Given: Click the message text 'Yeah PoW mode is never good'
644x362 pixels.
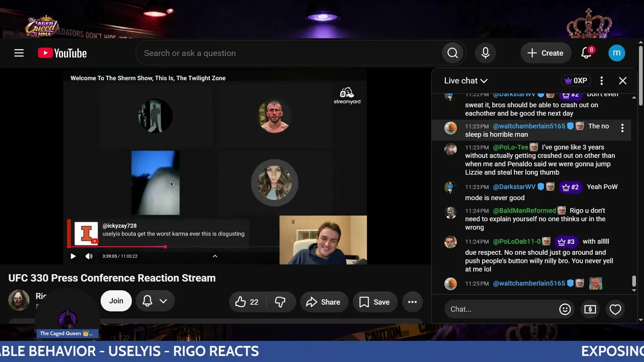Looking at the screenshot, I should pos(541,192).
